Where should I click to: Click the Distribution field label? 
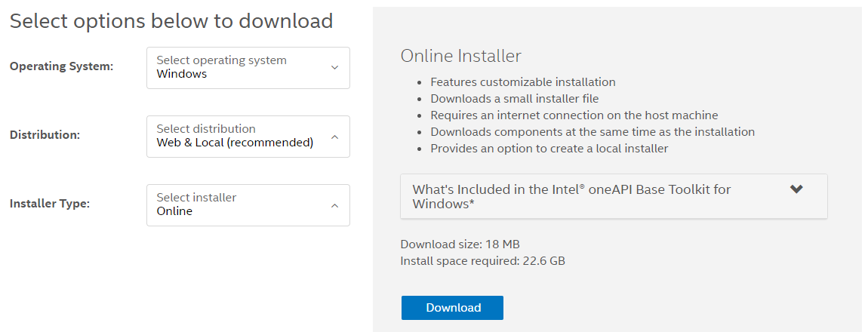45,135
